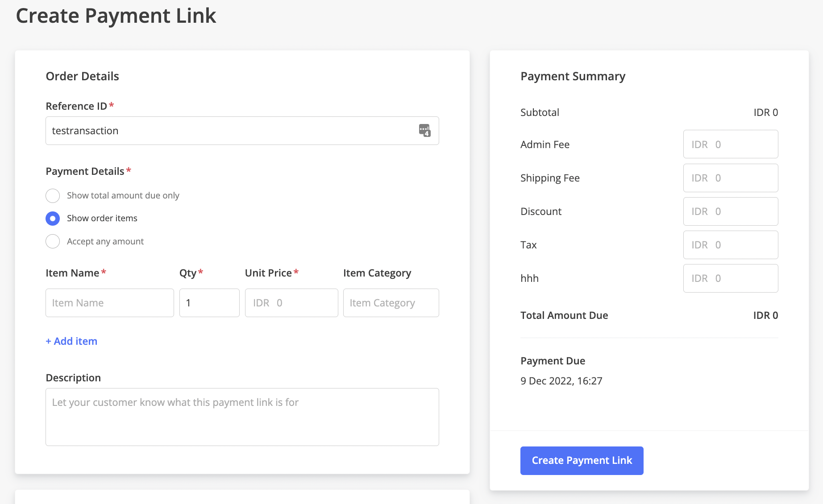Click the Unit Price IDR field
Viewport: 823px width, 504px height.
pos(291,303)
